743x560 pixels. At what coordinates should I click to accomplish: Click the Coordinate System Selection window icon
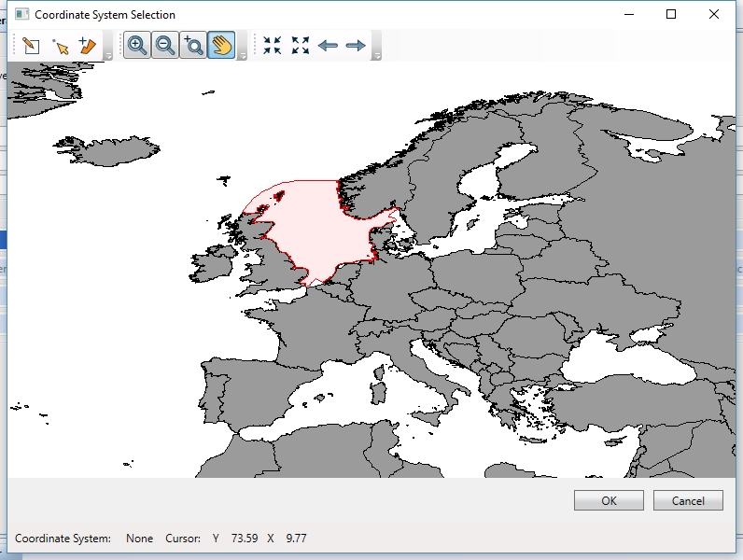[21, 14]
